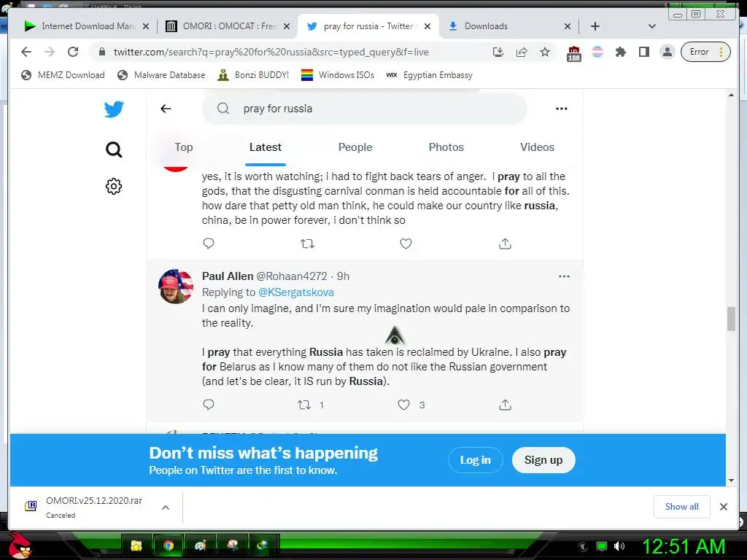Expand the OMORI download item options chevron
The height and width of the screenshot is (560, 747).
[166, 507]
